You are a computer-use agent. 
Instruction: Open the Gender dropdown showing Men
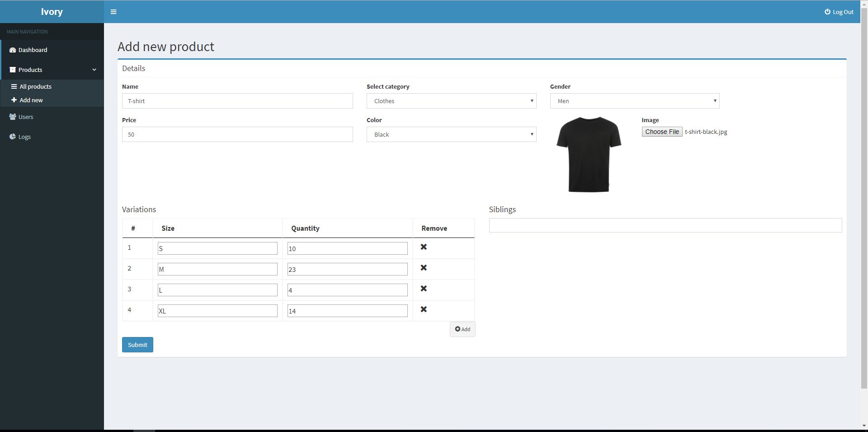(634, 101)
